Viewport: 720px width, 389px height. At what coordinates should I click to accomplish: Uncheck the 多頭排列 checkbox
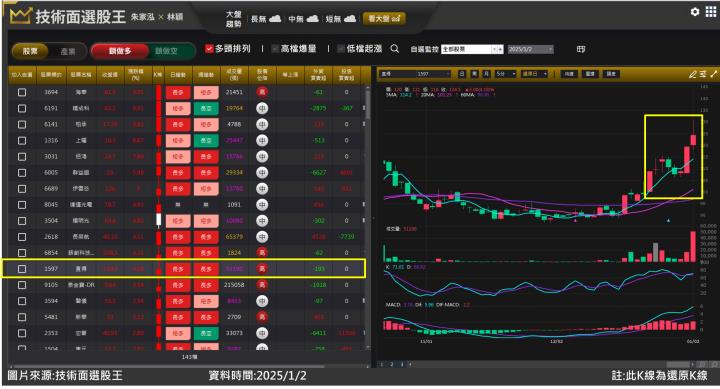click(209, 49)
